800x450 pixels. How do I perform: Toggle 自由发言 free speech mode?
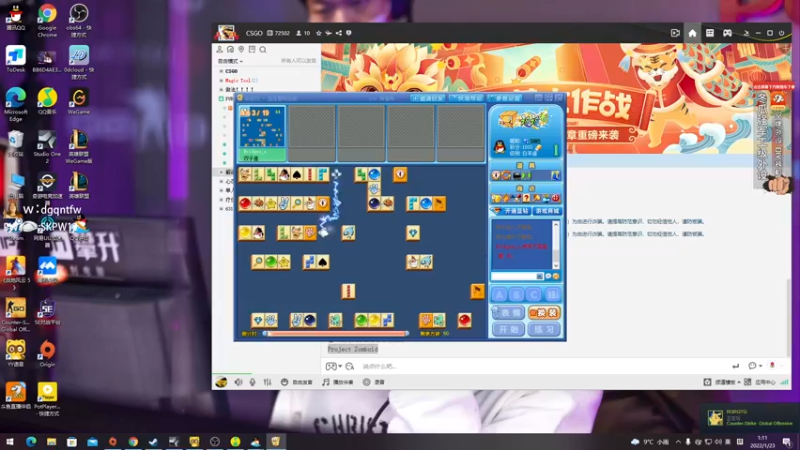pyautogui.click(x=296, y=382)
